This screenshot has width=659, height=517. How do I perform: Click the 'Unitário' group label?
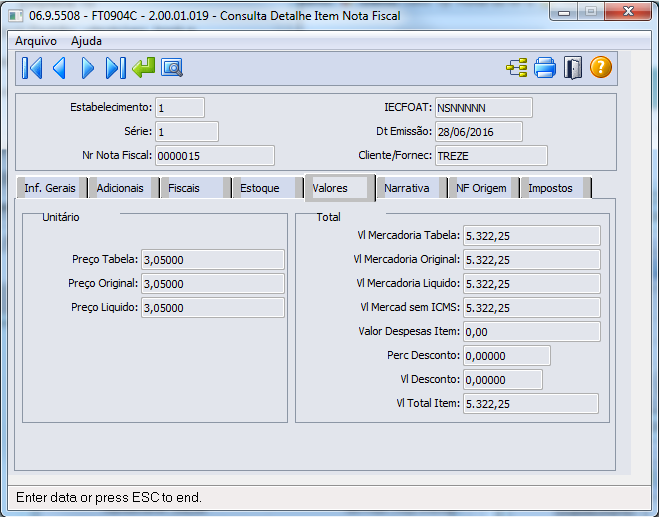61,217
